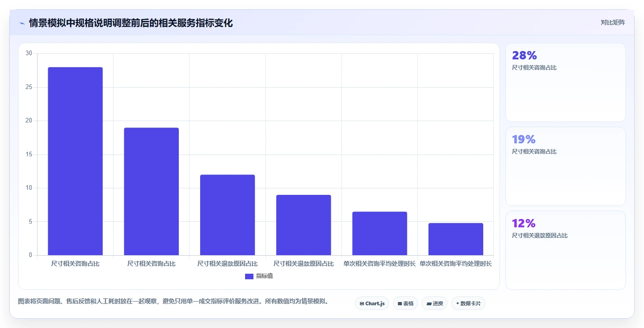Screen dimensions: 644x328
Task: Select the Chart.js chip
Action: pos(372,303)
